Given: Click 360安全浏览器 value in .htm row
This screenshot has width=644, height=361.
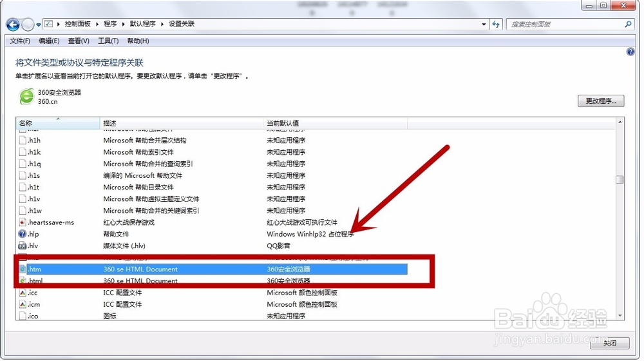Looking at the screenshot, I should pos(289,269).
